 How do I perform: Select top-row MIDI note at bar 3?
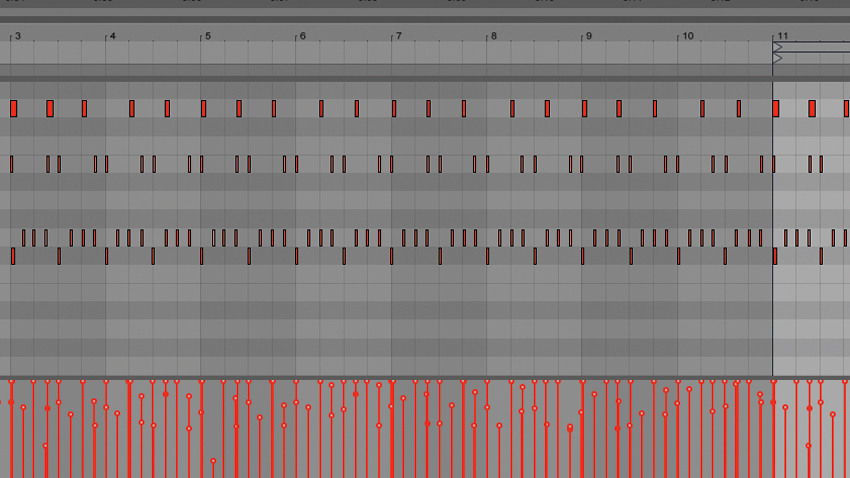click(14, 108)
